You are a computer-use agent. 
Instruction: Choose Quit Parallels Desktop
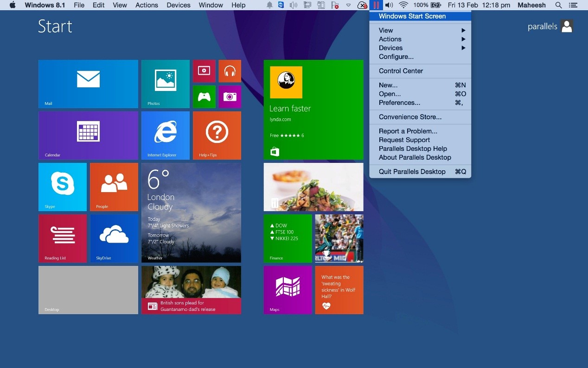click(x=420, y=172)
